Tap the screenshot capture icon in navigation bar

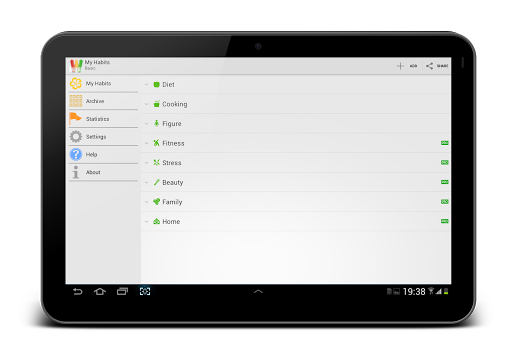[x=145, y=292]
